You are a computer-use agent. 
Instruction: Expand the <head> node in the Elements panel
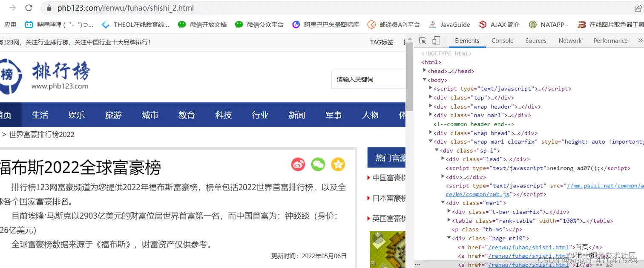click(424, 71)
